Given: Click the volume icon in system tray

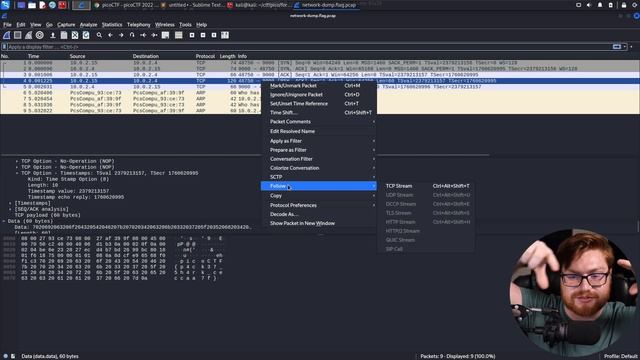Looking at the screenshot, I should (589, 5).
